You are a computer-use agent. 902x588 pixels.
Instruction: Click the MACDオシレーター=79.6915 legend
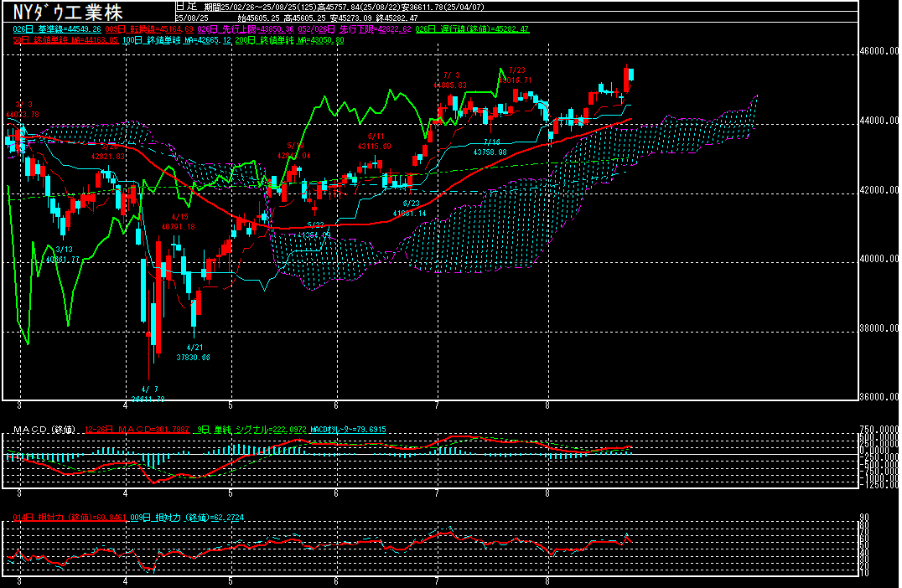point(348,430)
